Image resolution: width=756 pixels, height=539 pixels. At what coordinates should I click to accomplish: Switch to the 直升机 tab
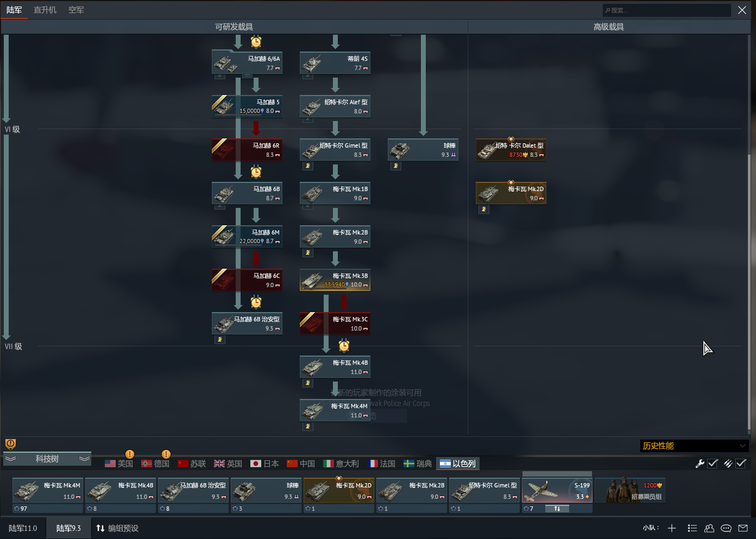coord(45,10)
